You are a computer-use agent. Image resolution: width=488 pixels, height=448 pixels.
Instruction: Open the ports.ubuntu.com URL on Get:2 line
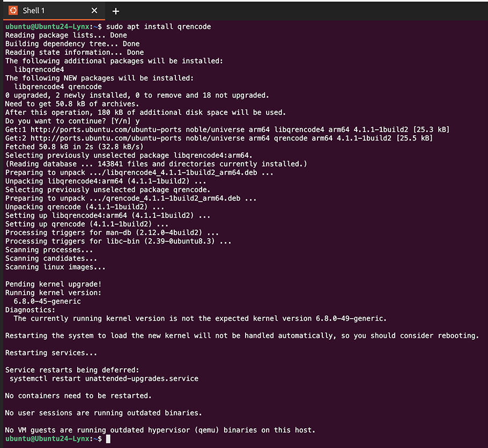click(x=106, y=138)
